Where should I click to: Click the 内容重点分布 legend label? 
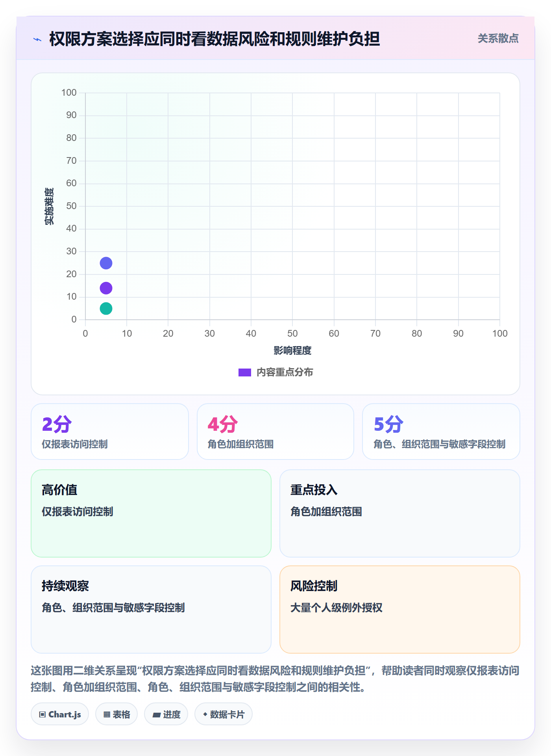tap(285, 372)
